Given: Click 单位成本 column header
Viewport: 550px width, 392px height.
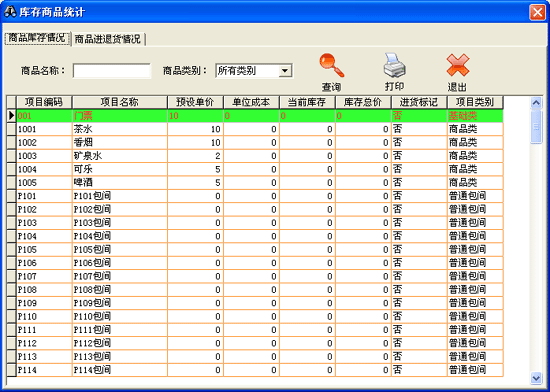Looking at the screenshot, I should pyautogui.click(x=251, y=102).
